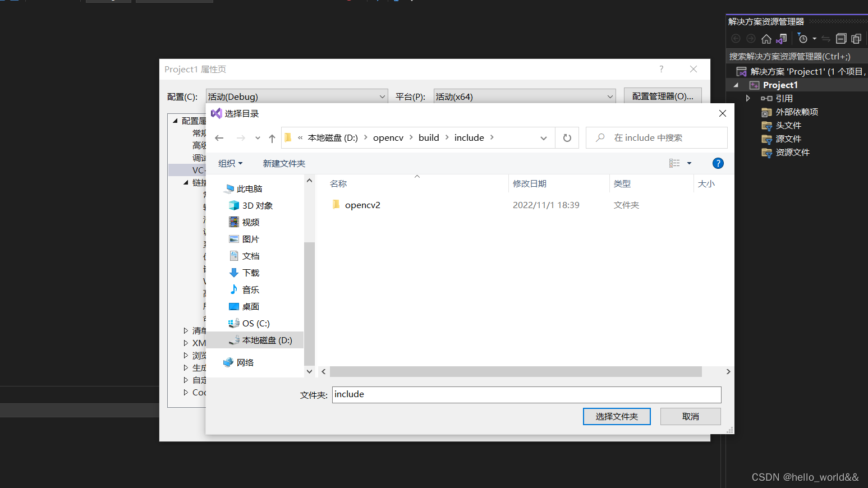Image resolution: width=868 pixels, height=488 pixels.
Task: Click the build breadcrumb segment
Action: 429,138
